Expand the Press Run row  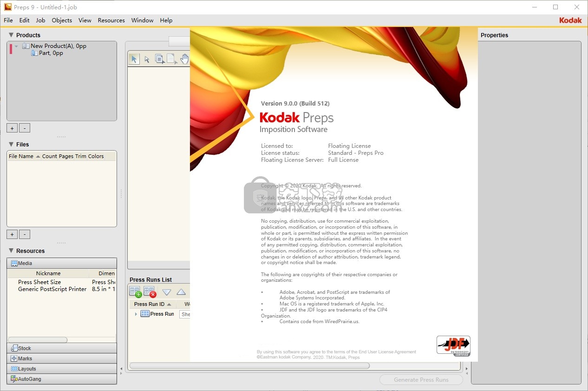(x=136, y=314)
